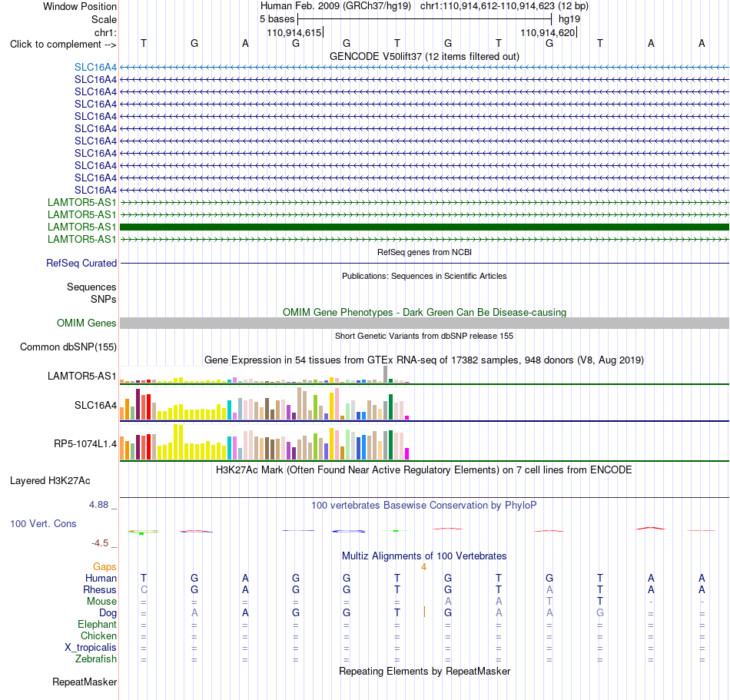Select the position text 'chr1:110,914,612-110,914,623 (12 bp)'

point(504,6)
